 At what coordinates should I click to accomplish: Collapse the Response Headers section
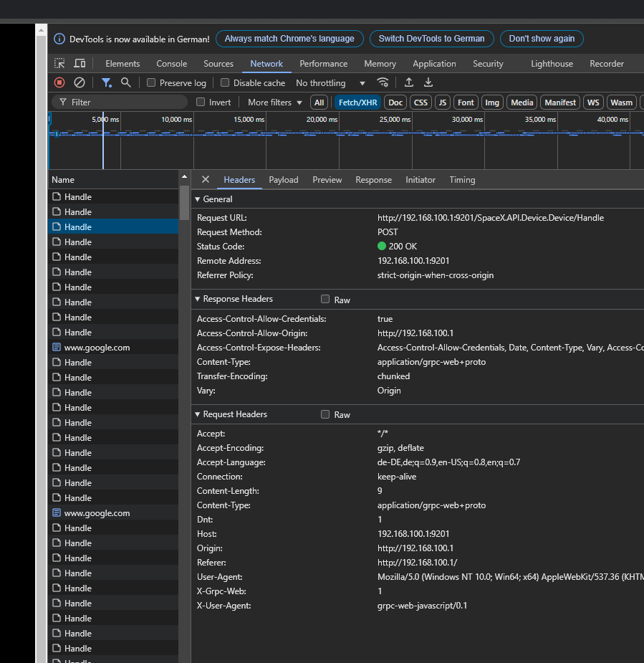point(197,299)
